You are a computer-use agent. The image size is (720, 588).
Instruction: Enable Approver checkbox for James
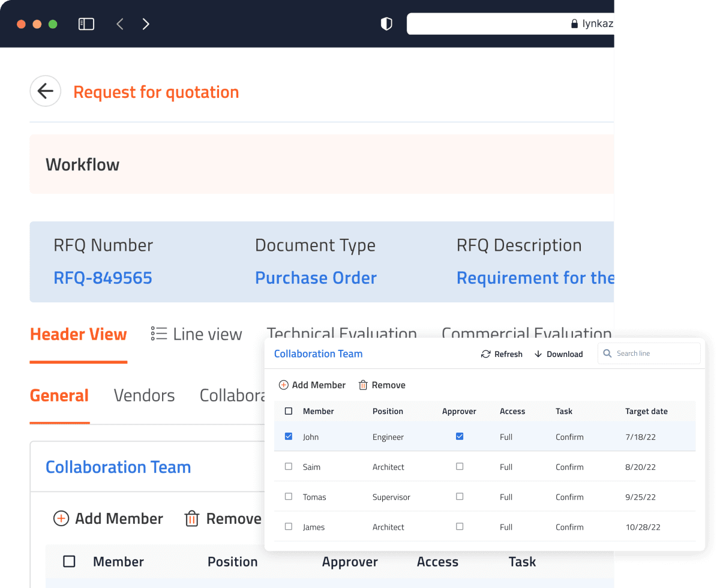pyautogui.click(x=460, y=526)
